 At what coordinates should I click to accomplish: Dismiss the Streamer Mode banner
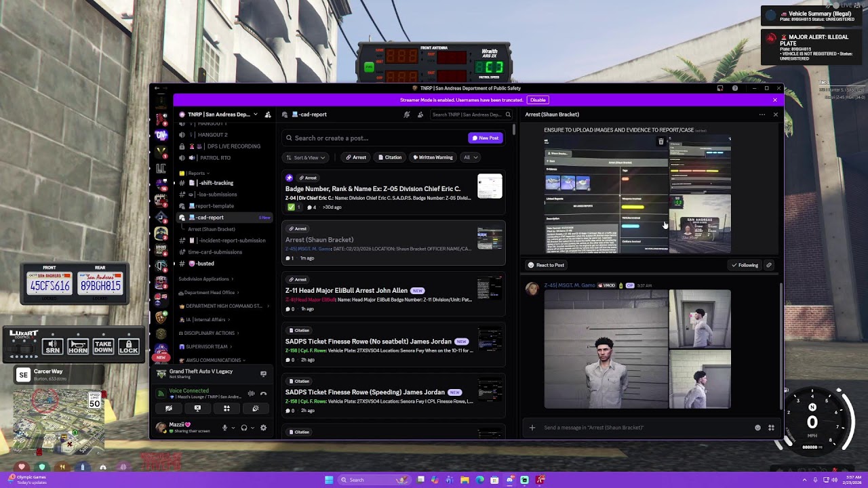point(775,100)
